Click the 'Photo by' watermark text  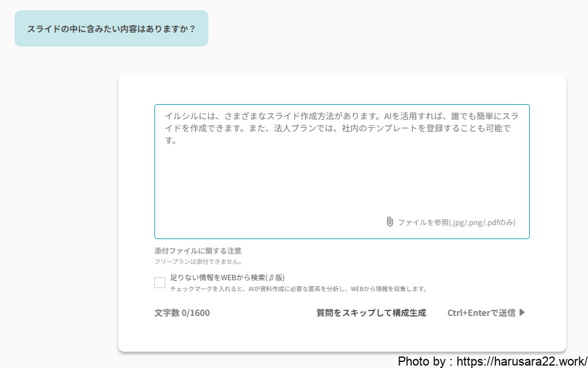pos(422,361)
